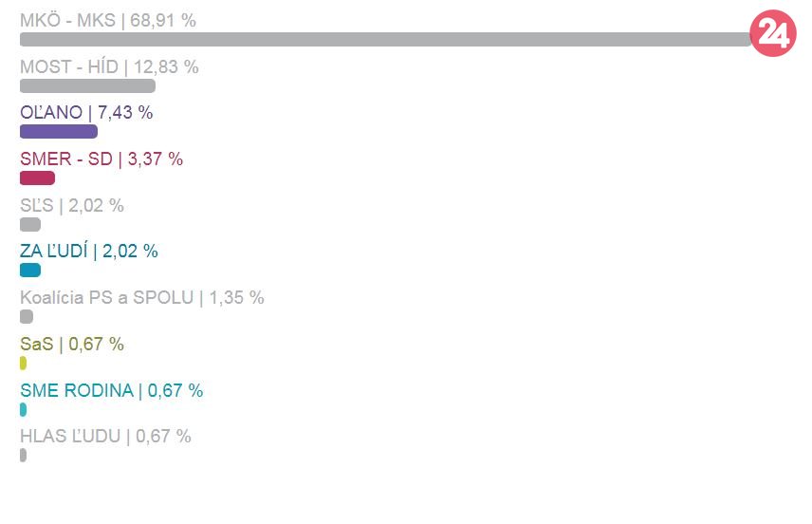
Task: Click the gray MOST - HÍD bar
Action: (x=87, y=86)
